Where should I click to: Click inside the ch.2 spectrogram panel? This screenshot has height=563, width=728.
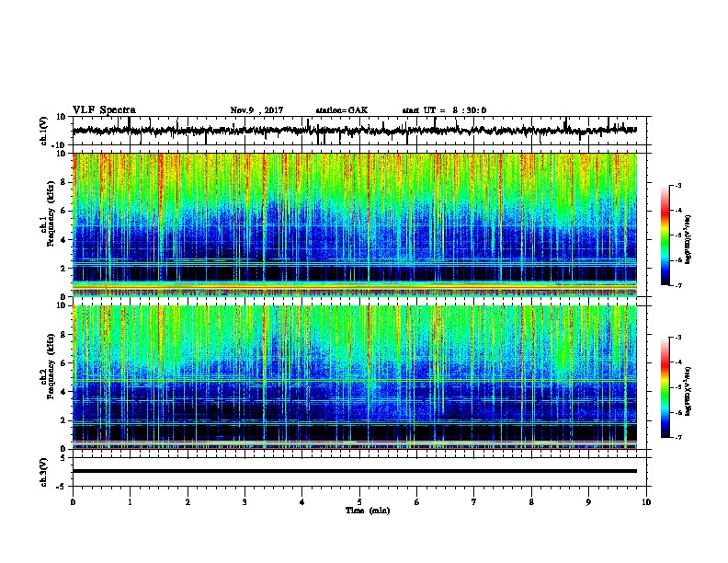355,377
